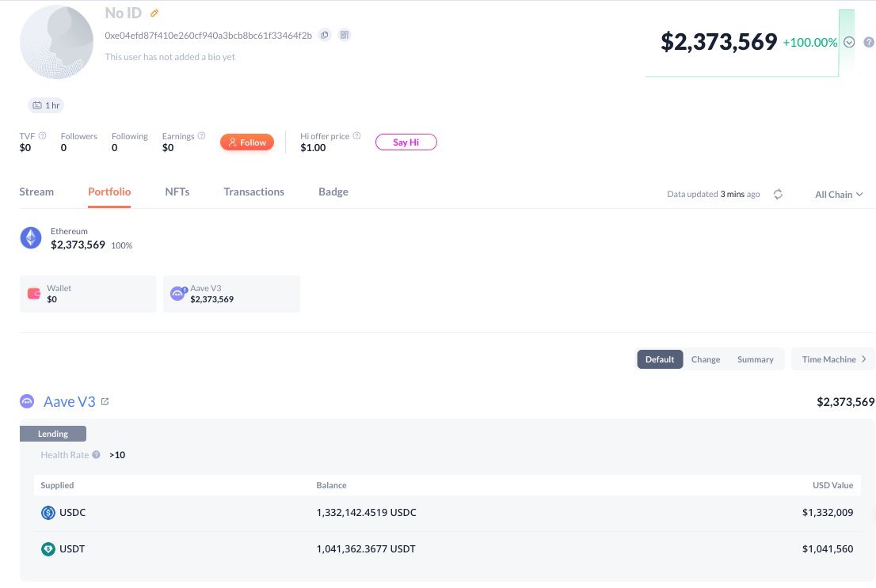Click the Lending tag
The image size is (876, 588).
53,434
